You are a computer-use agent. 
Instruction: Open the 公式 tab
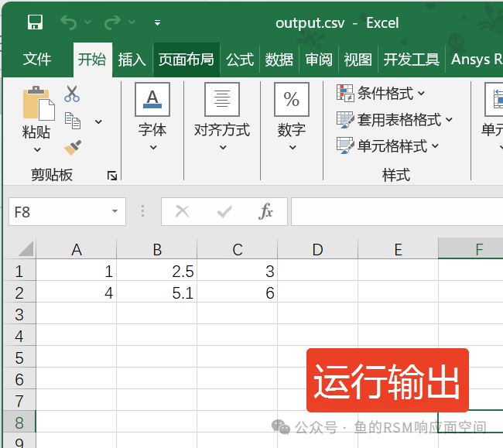pyautogui.click(x=240, y=60)
